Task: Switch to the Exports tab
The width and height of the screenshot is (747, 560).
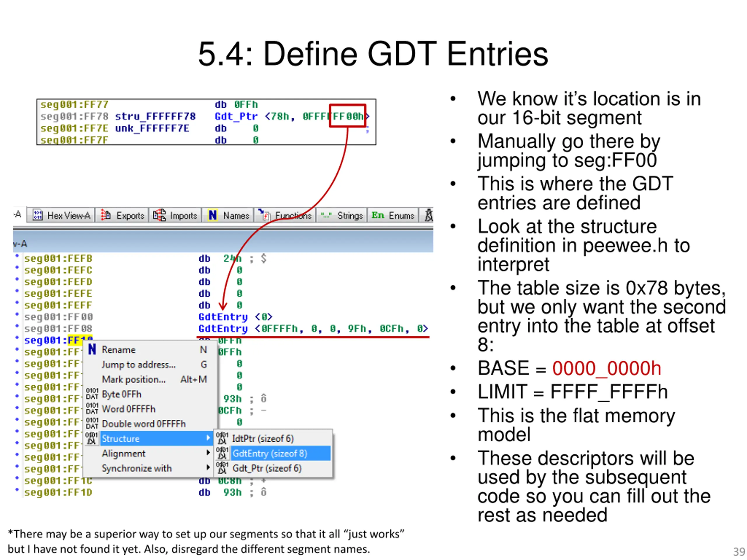Action: click(122, 215)
